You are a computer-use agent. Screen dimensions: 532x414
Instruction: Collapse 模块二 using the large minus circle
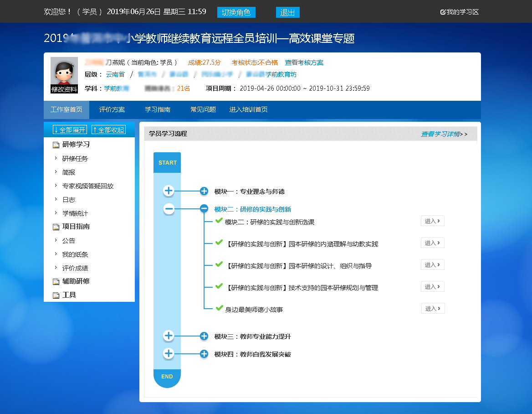169,209
